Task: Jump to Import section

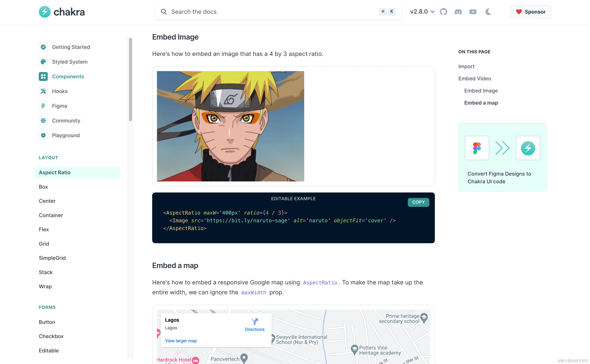Action: click(466, 66)
